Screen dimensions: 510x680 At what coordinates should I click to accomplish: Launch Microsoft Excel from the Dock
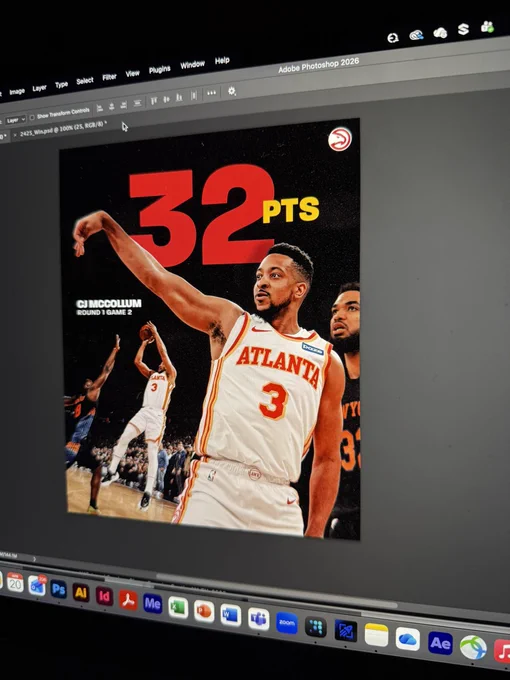coord(178,608)
